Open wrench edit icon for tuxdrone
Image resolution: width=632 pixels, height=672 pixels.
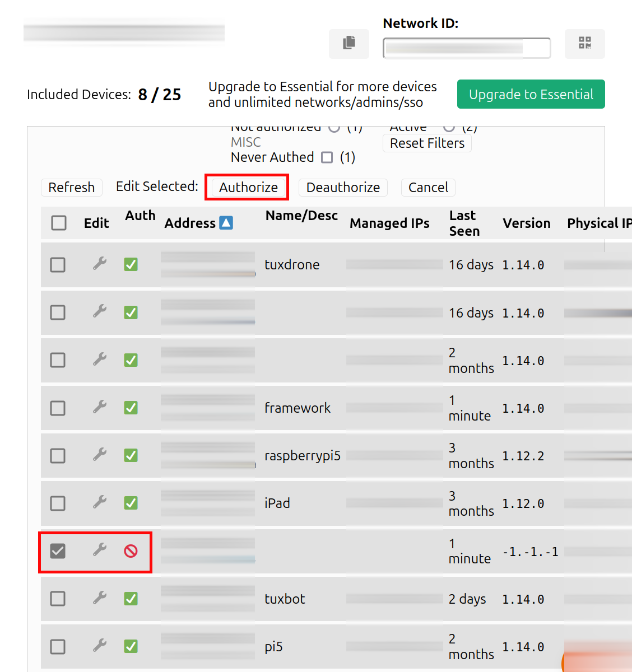tap(100, 264)
